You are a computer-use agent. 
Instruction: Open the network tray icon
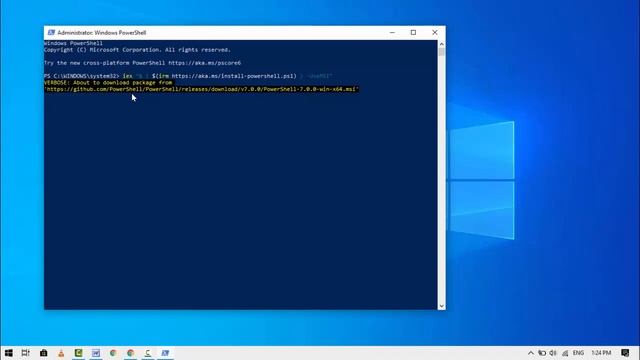565,353
